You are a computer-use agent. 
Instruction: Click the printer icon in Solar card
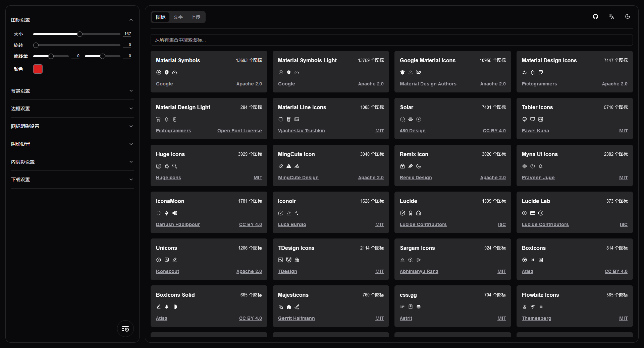pos(411,119)
